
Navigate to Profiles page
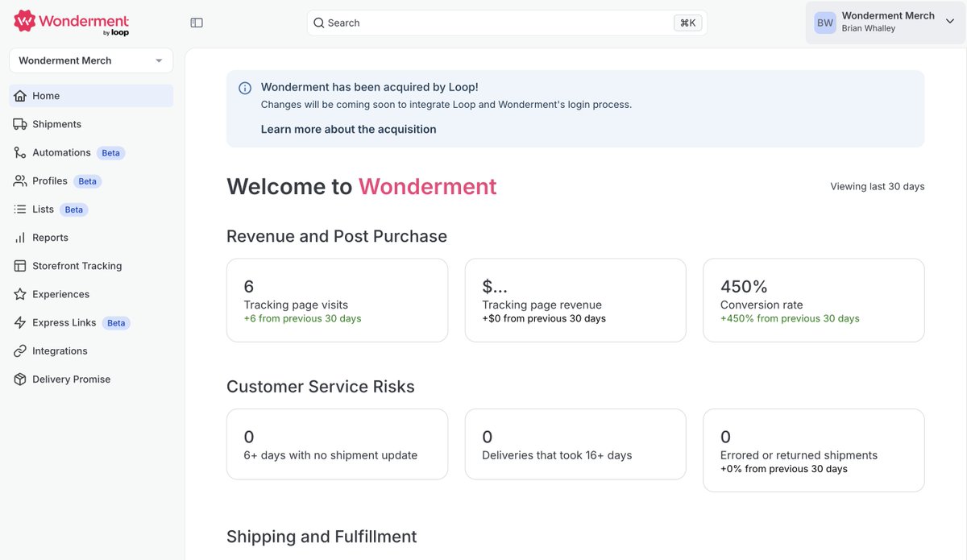point(91,180)
